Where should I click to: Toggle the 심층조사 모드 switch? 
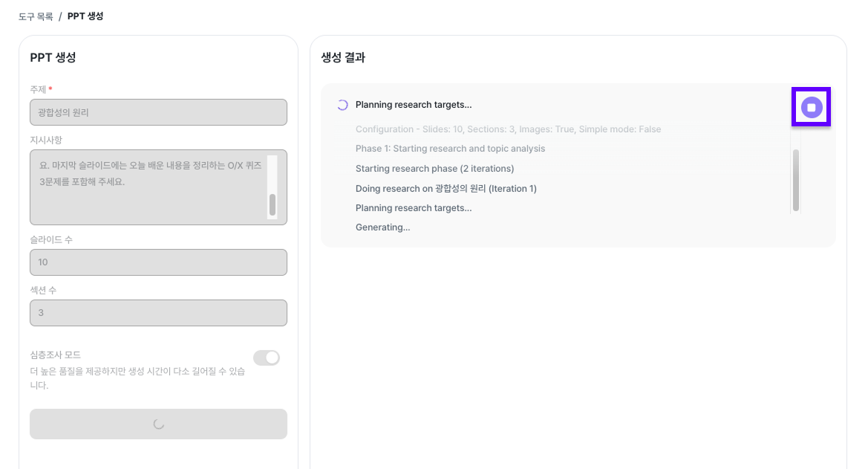pyautogui.click(x=267, y=358)
